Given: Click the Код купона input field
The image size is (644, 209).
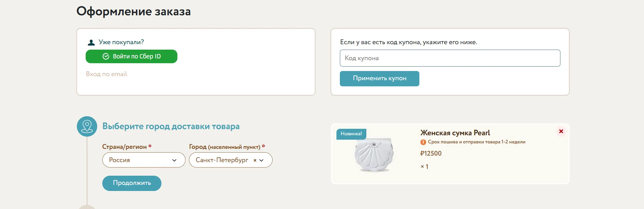Looking at the screenshot, I should click(x=450, y=58).
